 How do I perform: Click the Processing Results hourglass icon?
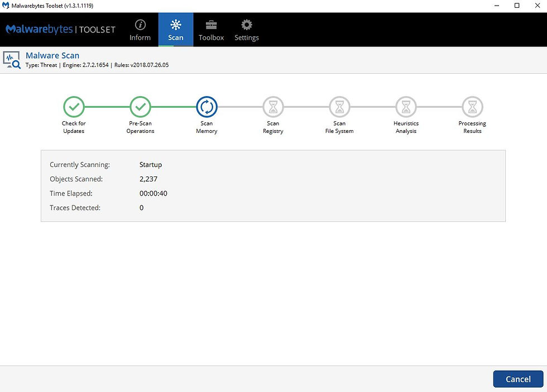pos(472,107)
